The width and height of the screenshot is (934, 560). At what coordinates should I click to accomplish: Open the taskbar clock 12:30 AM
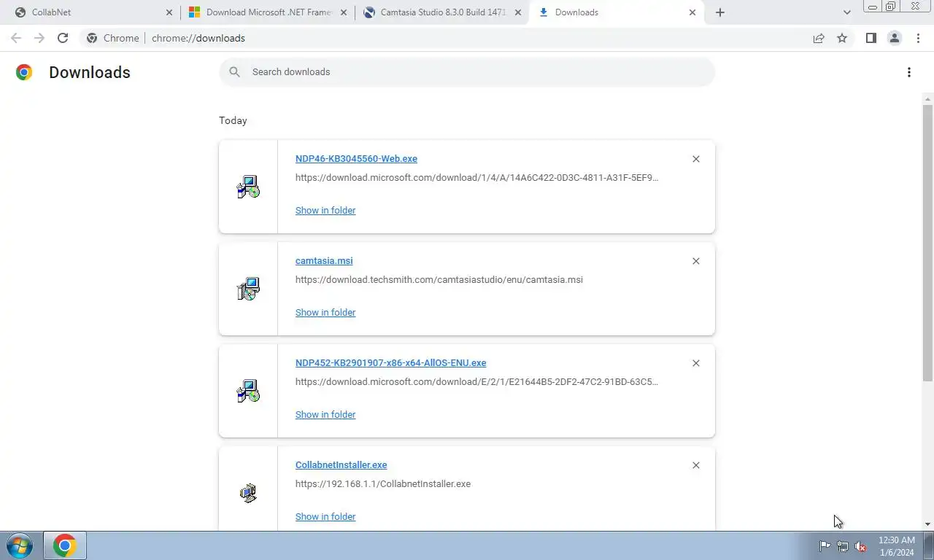click(x=896, y=546)
